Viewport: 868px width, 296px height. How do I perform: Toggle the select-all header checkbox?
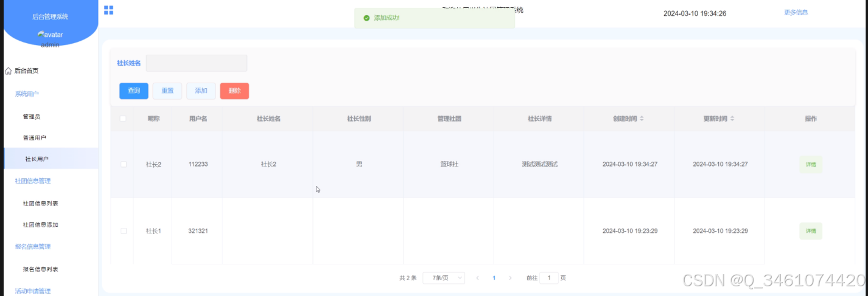(123, 119)
